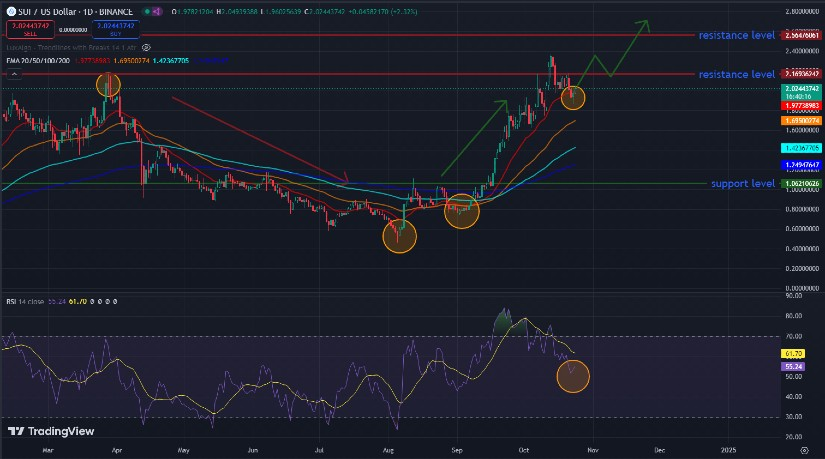Select the support level text annotation
Viewport: 825px width, 459px height.
click(x=743, y=183)
